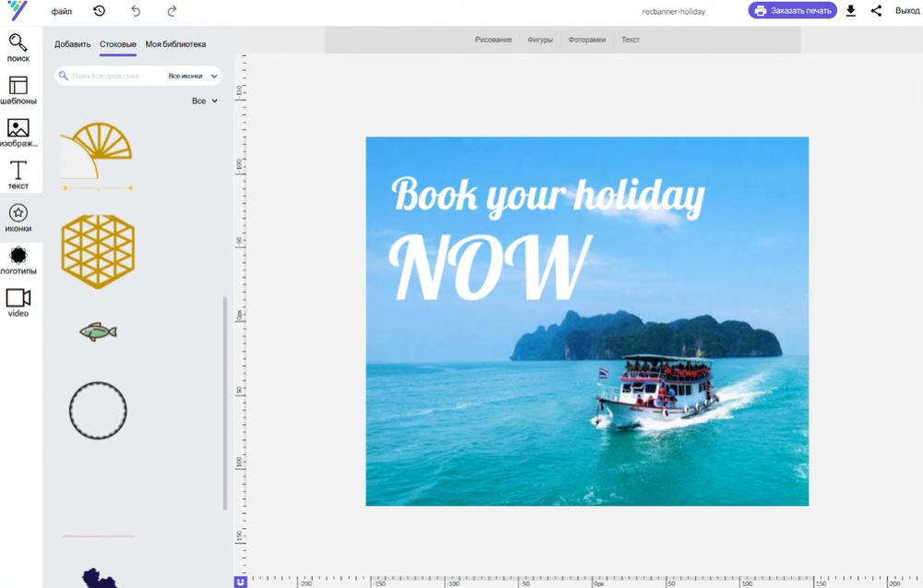This screenshot has height=588, width=923.
Task: Open the video panel
Action: 18,303
